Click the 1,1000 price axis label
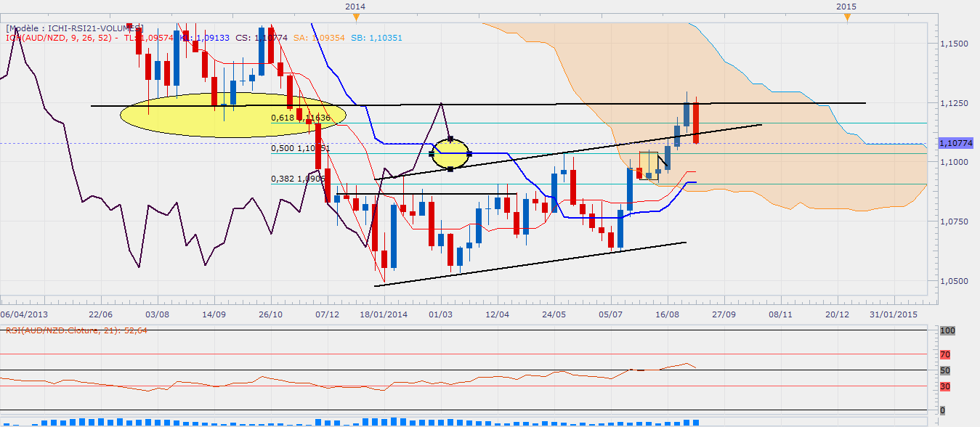 coord(955,162)
